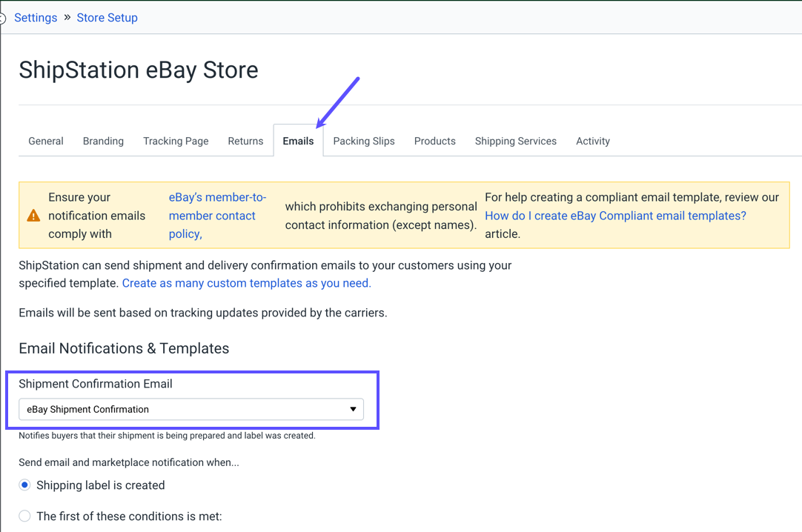Click the collapse chevron at the top-left edge

pyautogui.click(x=3, y=17)
